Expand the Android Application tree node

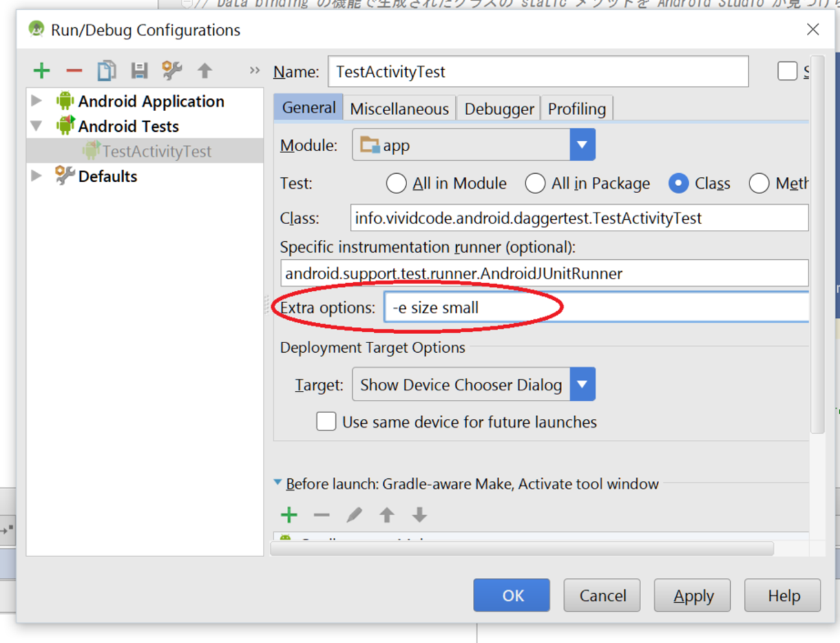37,101
